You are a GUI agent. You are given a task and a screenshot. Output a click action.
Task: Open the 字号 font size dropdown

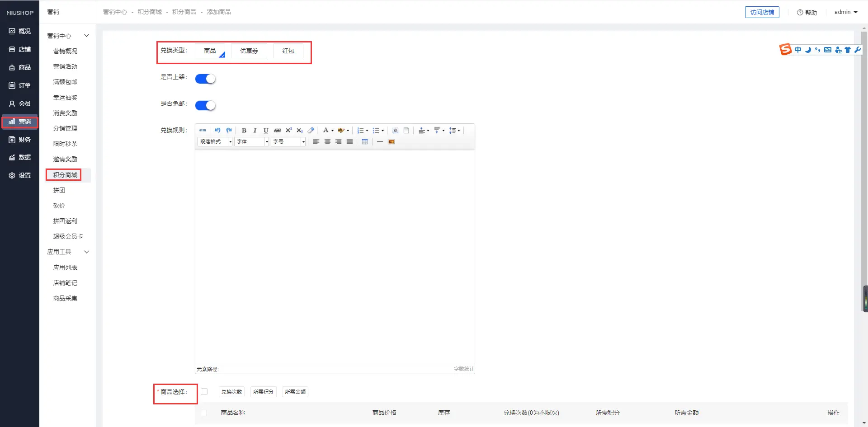[x=288, y=142]
